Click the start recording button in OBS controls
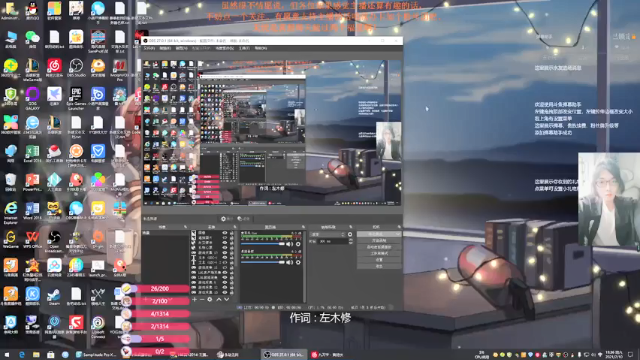The height and width of the screenshot is (360, 640). (379, 240)
